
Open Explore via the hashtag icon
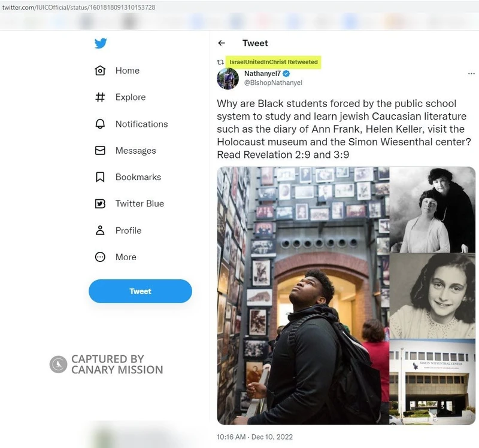point(101,97)
